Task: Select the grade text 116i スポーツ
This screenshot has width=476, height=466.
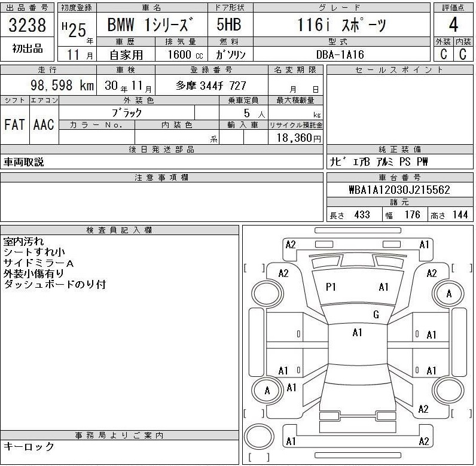Action: 342,25
